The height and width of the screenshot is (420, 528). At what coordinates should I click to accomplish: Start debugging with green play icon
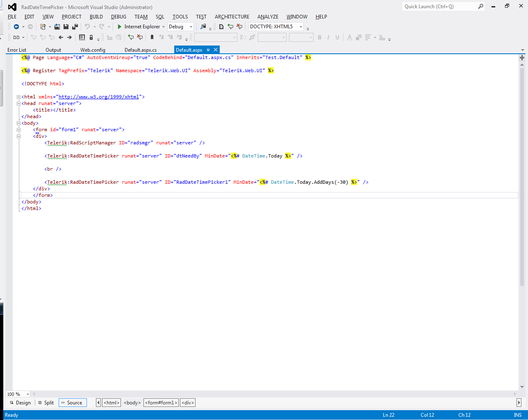click(x=120, y=27)
